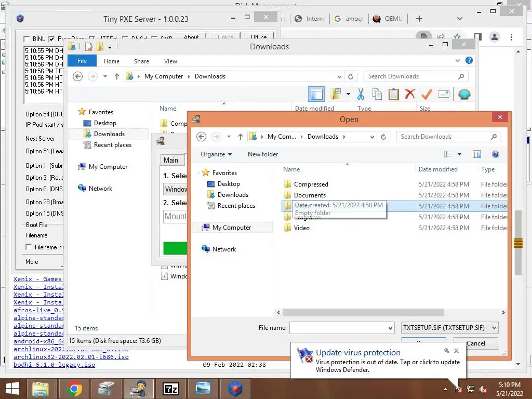The width and height of the screenshot is (532, 399).
Task: Click the Chrome bookmark star icon
Action: [x=457, y=37]
